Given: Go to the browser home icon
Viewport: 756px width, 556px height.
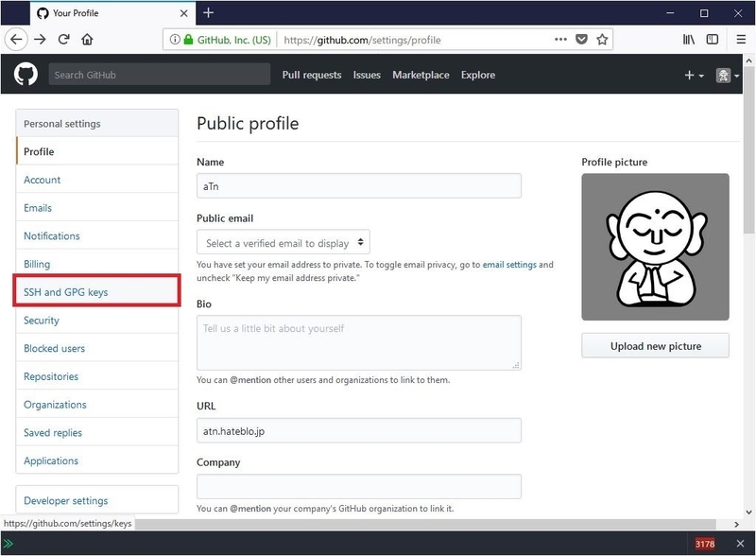Looking at the screenshot, I should pos(87,40).
